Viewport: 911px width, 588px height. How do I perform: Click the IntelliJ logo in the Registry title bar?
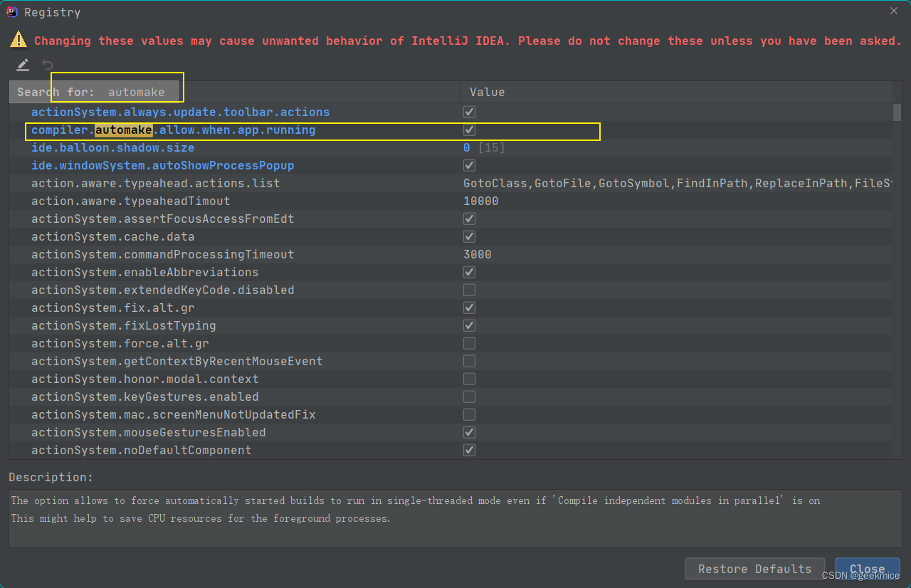[x=14, y=11]
